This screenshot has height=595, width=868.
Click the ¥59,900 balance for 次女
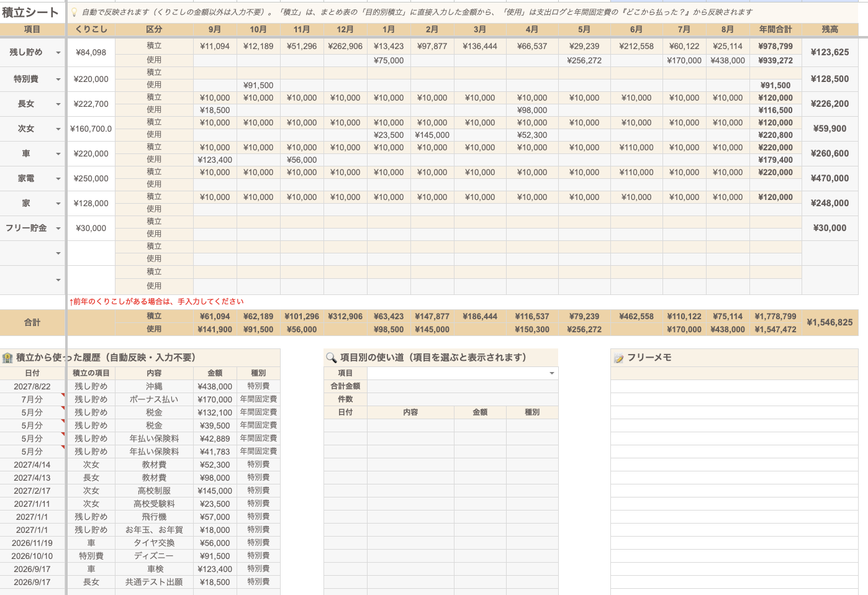[830, 129]
